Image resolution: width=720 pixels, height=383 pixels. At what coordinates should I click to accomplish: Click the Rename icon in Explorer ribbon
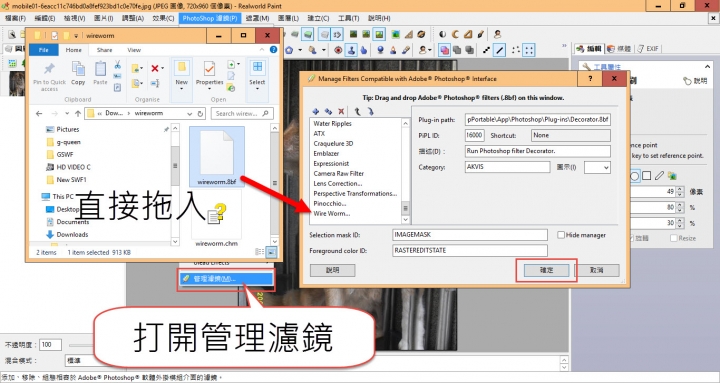point(155,83)
